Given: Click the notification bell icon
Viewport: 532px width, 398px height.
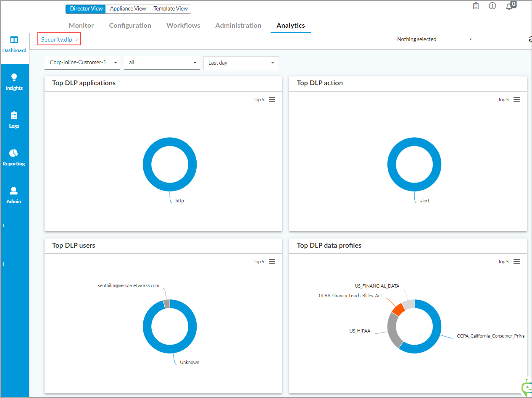Looking at the screenshot, I should [509, 6].
